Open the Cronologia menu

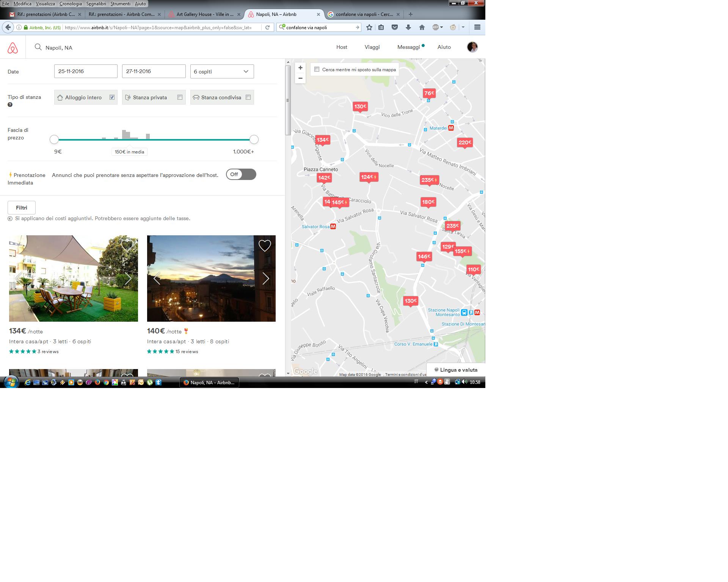pos(70,4)
